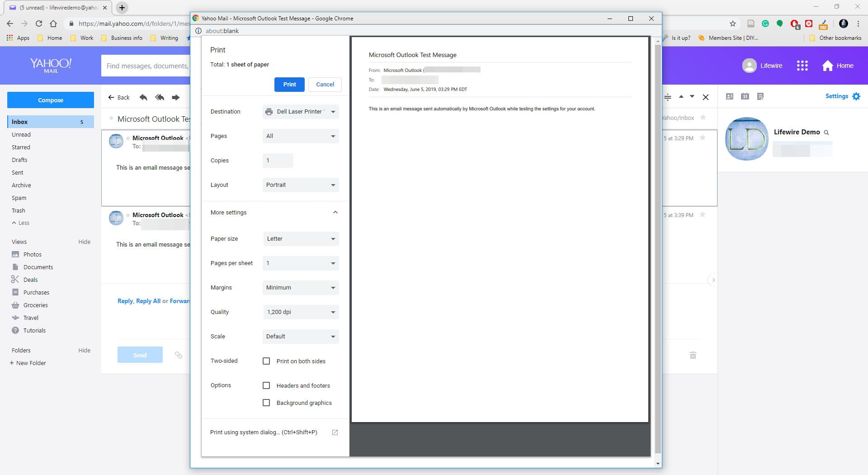Click Back to message list
This screenshot has width=868, height=475.
click(x=119, y=97)
